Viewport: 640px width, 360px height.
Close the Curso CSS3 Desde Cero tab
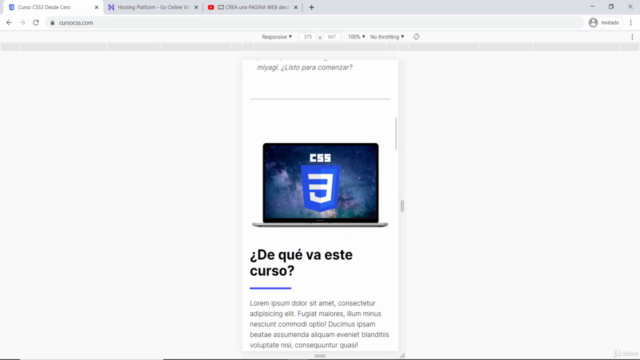tap(97, 7)
